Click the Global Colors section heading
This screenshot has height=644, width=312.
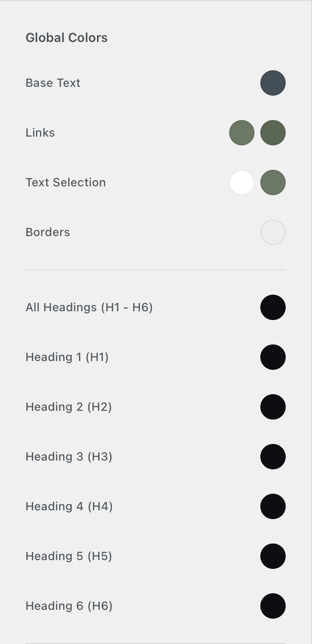[67, 38]
